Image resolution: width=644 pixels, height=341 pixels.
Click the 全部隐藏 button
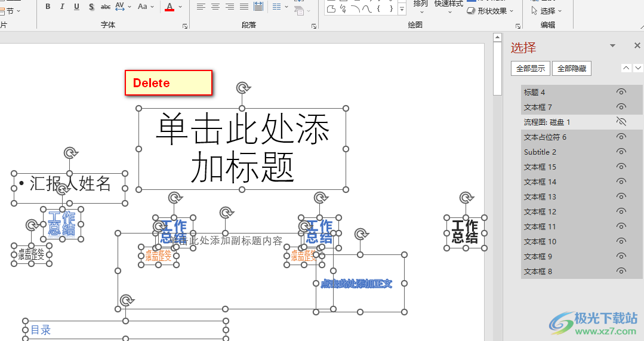(x=571, y=68)
